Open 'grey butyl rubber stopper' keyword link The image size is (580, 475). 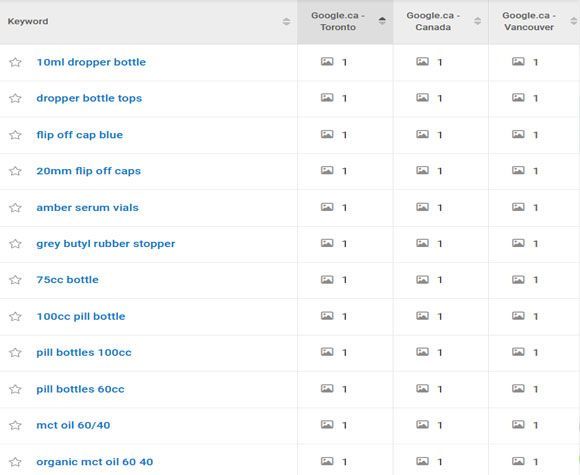(106, 244)
